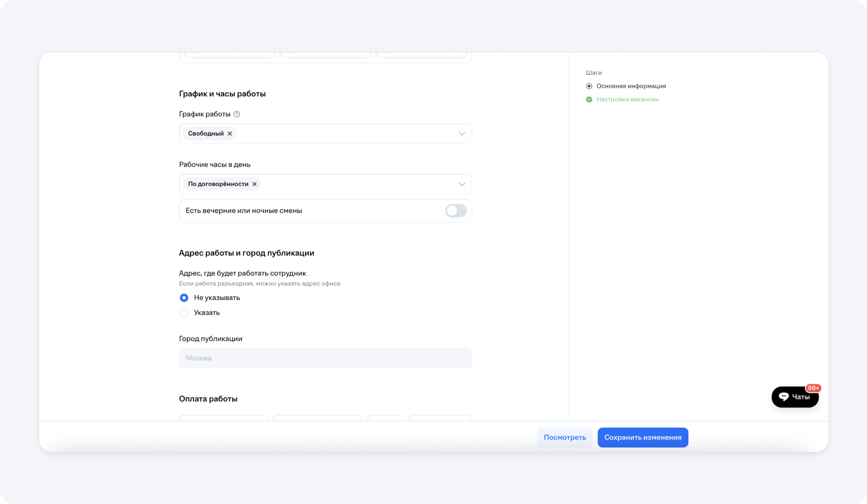
Task: Click the help icon beside График работы
Action: click(237, 114)
